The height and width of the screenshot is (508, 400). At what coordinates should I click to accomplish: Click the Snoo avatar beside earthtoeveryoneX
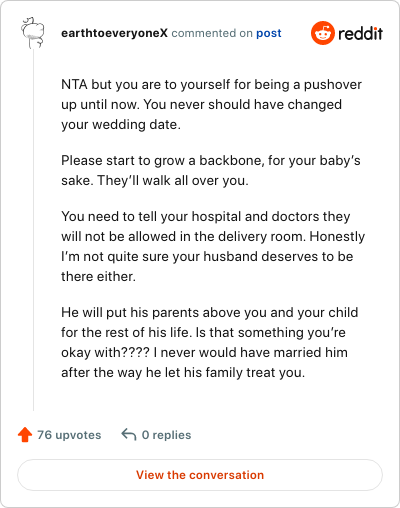point(33,33)
